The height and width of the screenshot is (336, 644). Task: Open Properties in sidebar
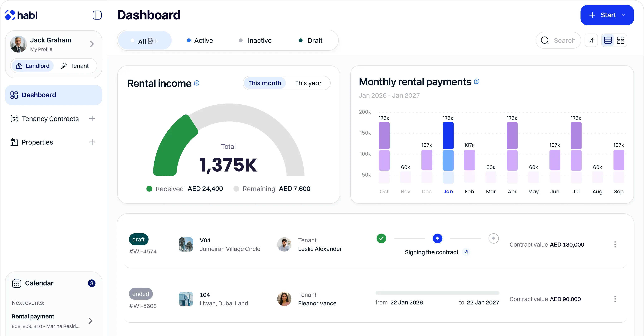(x=37, y=142)
